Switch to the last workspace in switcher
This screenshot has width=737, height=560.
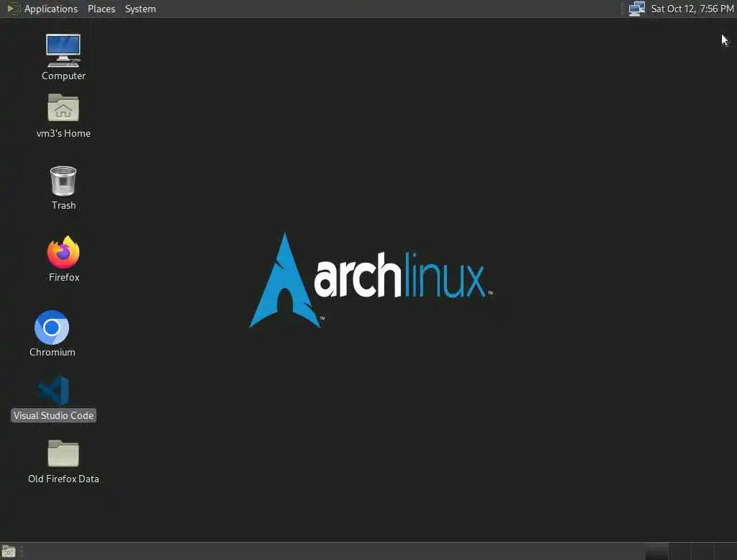725,551
